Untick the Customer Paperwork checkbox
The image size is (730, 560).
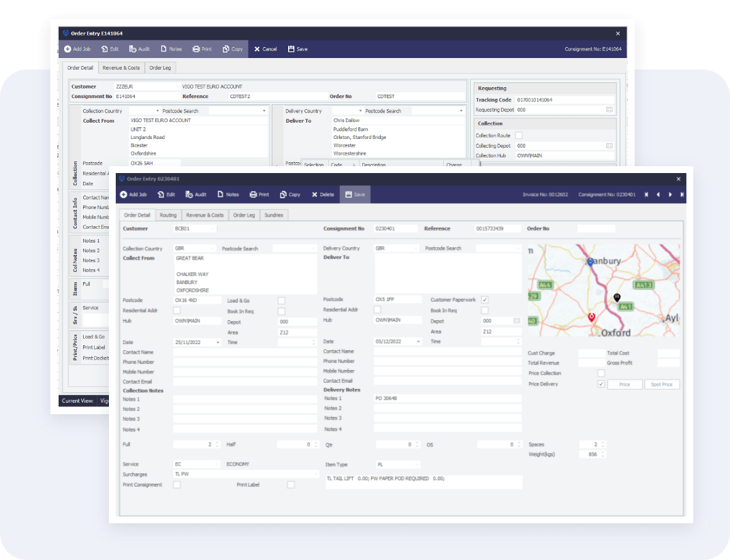pyautogui.click(x=485, y=300)
